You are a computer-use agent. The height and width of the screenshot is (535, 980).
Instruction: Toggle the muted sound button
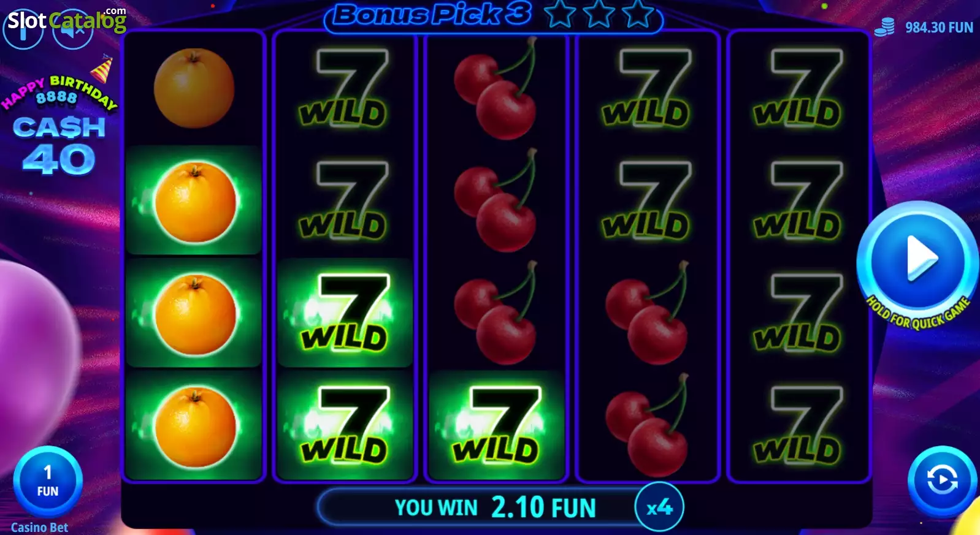(x=73, y=29)
